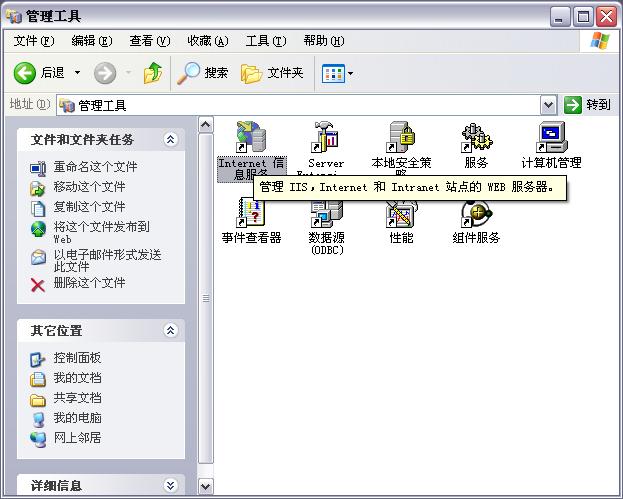Viewport: 623px width, 499px height.
Task: Open the 数据源 (ODBC) icon
Action: tap(326, 213)
